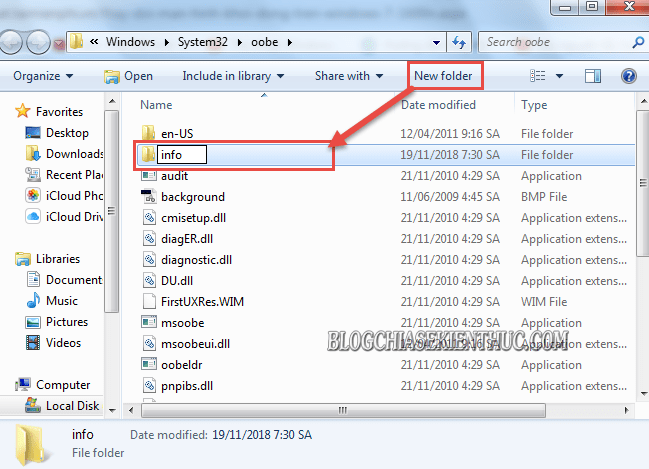The height and width of the screenshot is (469, 649).
Task: Click the DU.dll file icon
Action: (149, 281)
